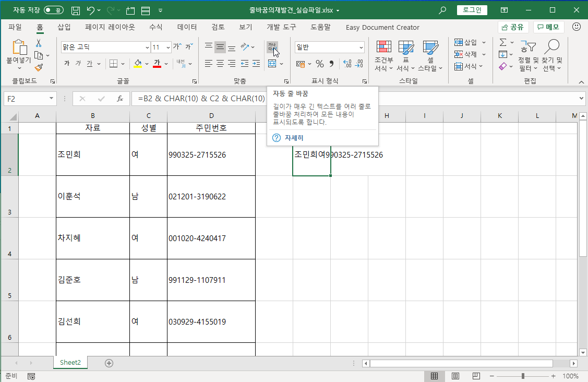Screen dimensions: 588x382
Task: Click the percent style icon
Action: point(319,64)
